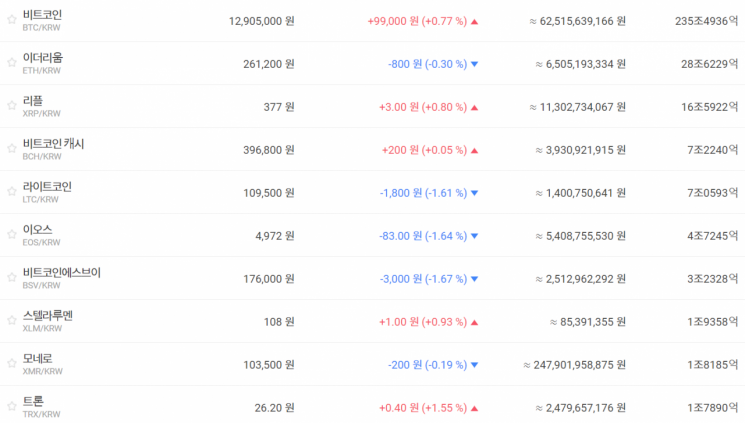Click market cap 7조0593억
The height and width of the screenshot is (423, 745).
pyautogui.click(x=713, y=193)
